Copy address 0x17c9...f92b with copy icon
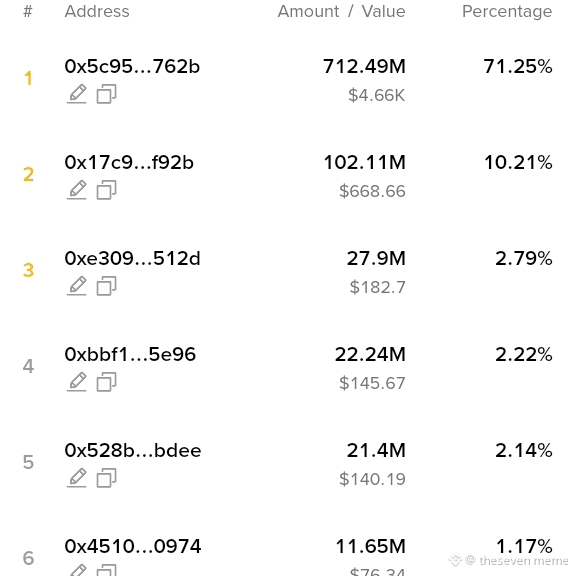The image size is (576, 576). (107, 190)
